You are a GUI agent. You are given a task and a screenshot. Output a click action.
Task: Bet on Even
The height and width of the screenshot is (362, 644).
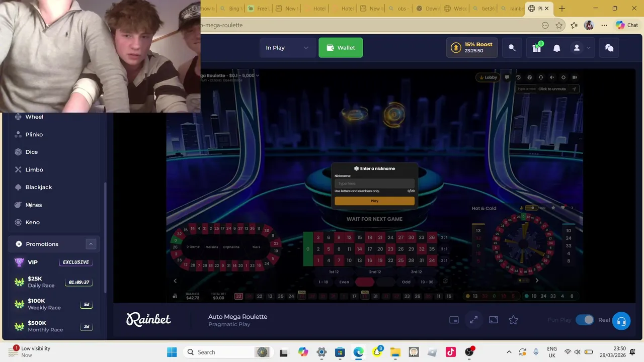344,282
